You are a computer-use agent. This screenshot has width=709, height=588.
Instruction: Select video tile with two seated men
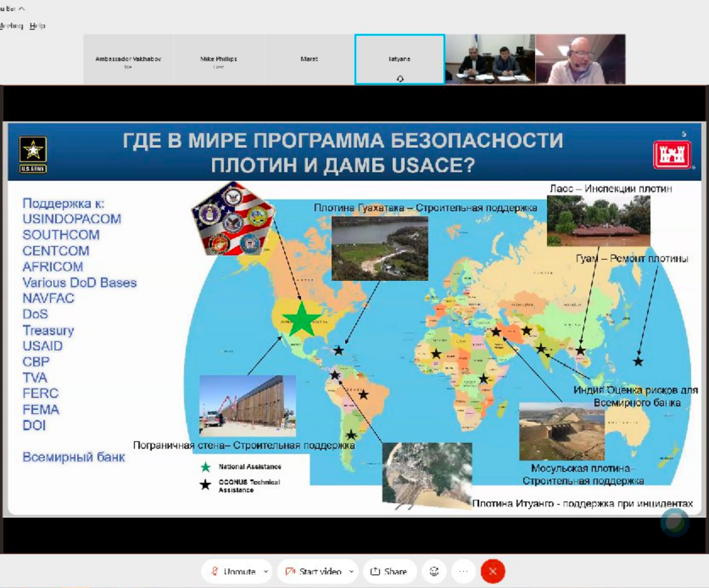[x=490, y=59]
